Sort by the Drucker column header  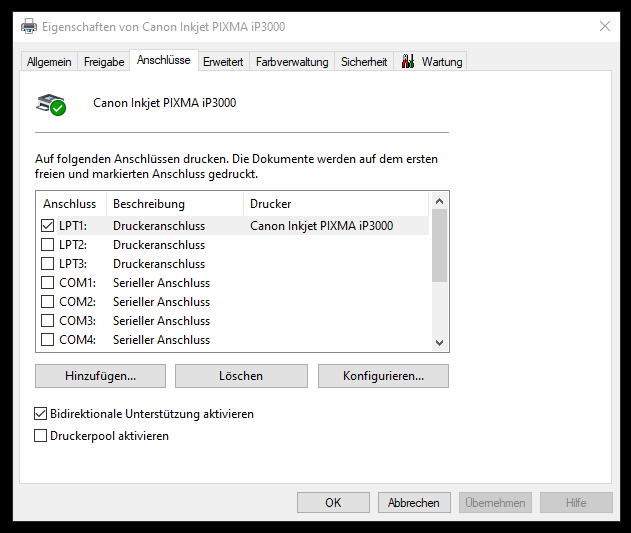[336, 204]
